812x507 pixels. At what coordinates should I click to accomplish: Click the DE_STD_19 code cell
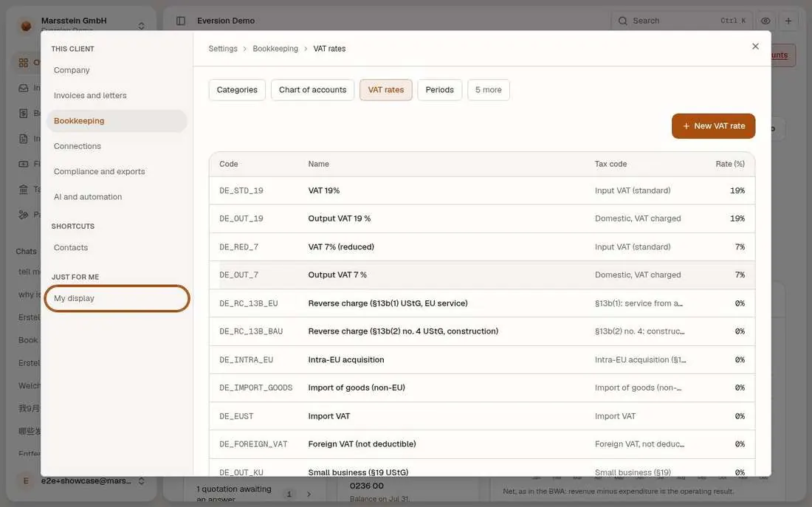point(241,190)
